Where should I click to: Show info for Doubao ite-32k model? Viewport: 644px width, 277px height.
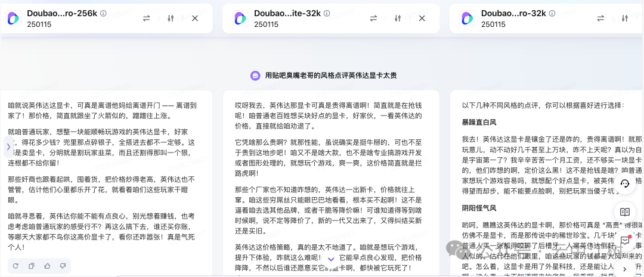327,13
